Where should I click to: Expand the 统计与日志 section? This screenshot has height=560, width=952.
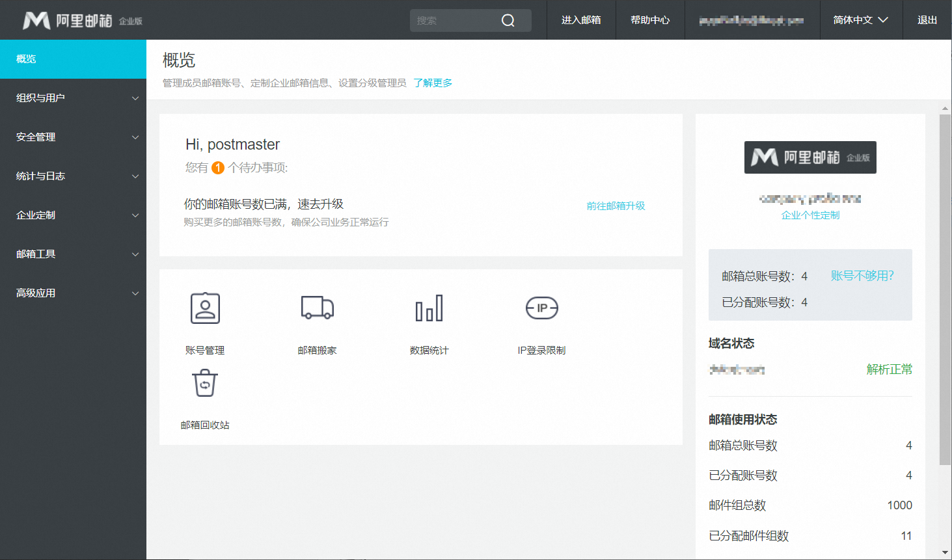(73, 176)
